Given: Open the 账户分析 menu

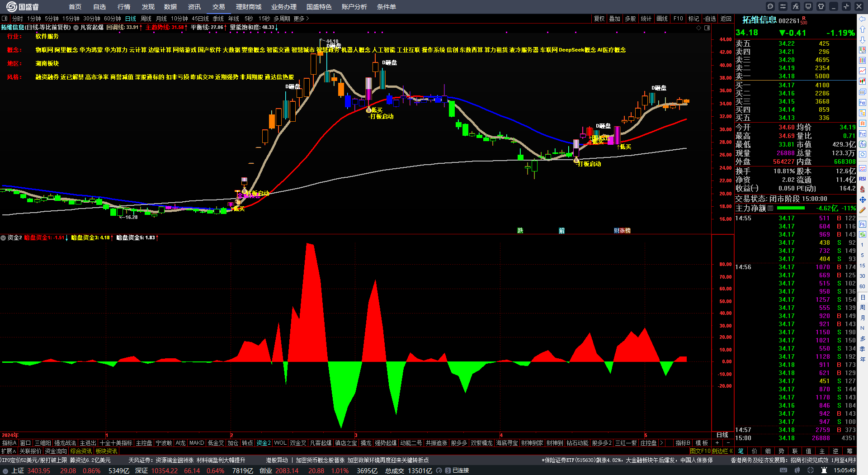Looking at the screenshot, I should point(354,7).
